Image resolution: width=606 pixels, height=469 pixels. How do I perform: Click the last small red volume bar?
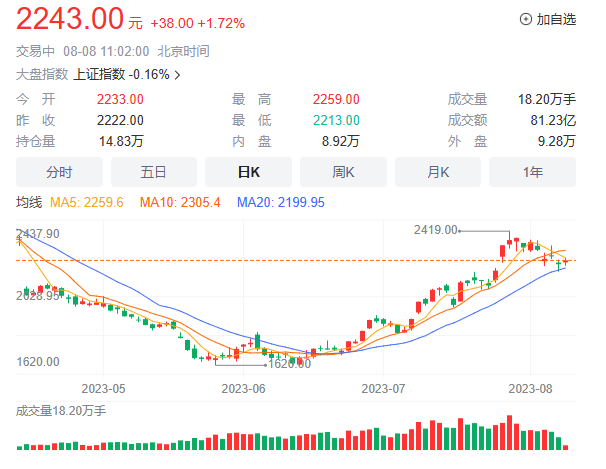tap(565, 447)
